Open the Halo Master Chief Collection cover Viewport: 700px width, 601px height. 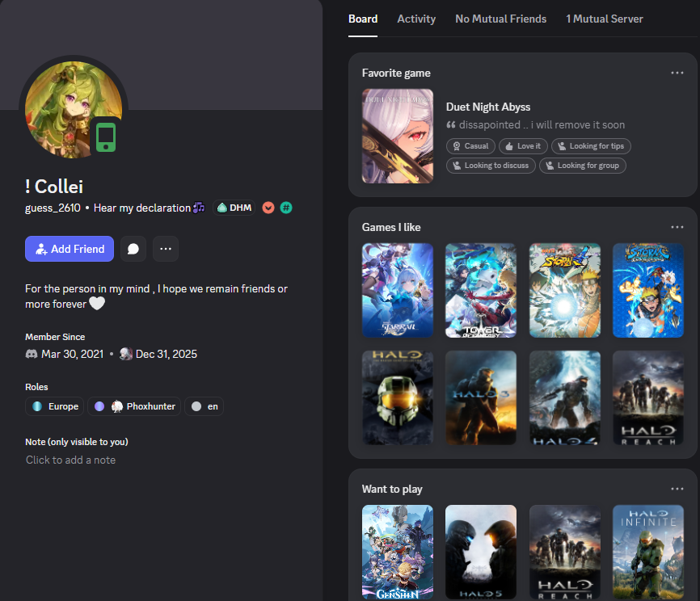click(x=398, y=397)
